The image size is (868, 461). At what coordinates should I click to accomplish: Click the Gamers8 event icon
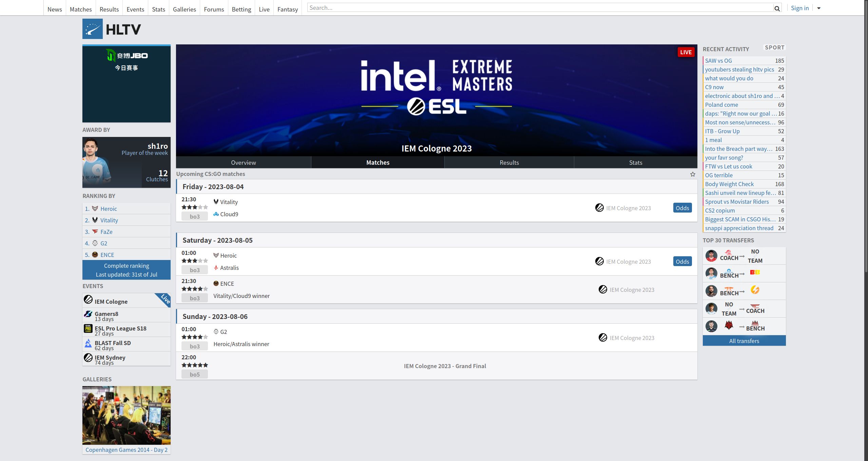coord(88,314)
